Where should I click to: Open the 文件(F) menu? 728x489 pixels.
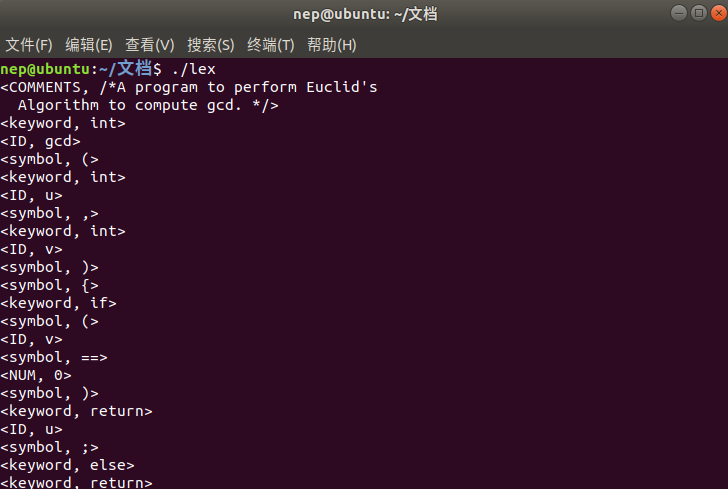29,45
